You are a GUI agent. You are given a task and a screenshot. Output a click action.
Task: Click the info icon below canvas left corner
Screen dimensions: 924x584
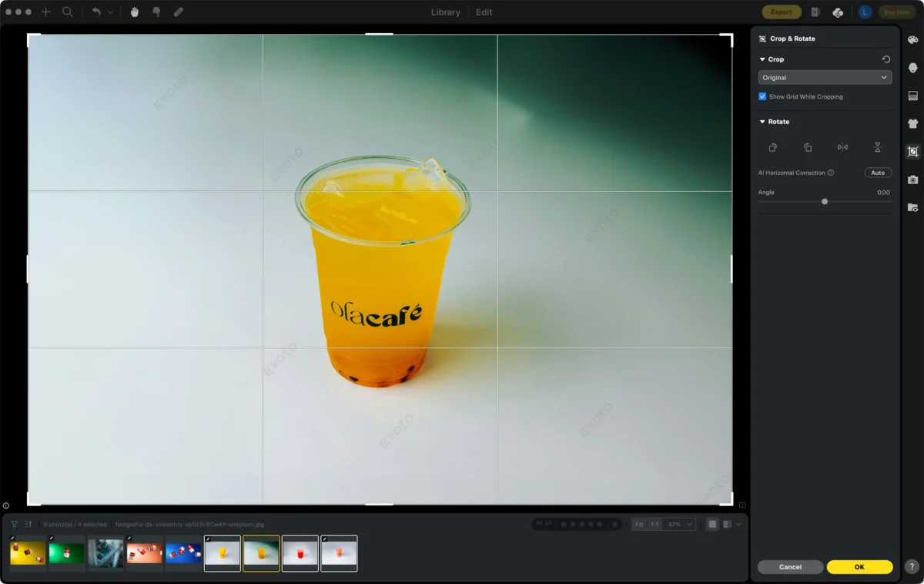(6, 506)
